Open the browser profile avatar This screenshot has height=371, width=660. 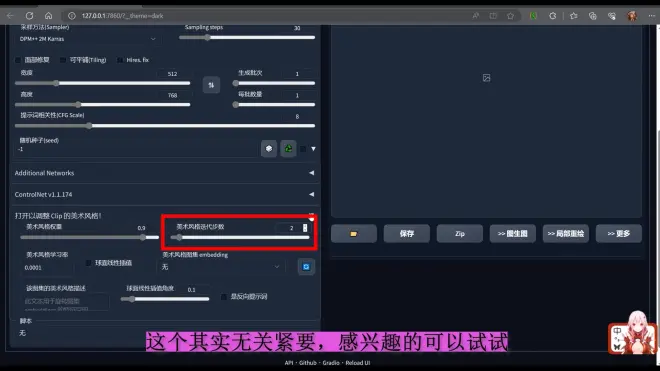coord(632,16)
